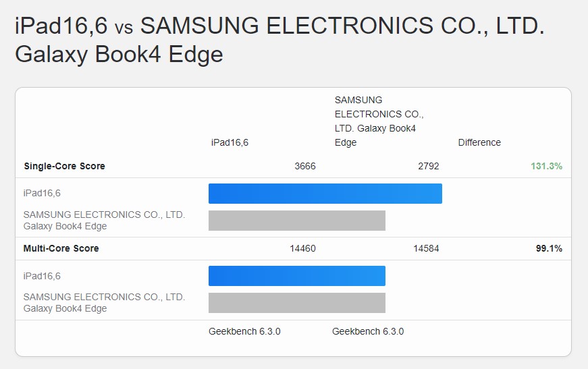Open the Samsung Galaxy Book4 Edge column header

(379, 121)
